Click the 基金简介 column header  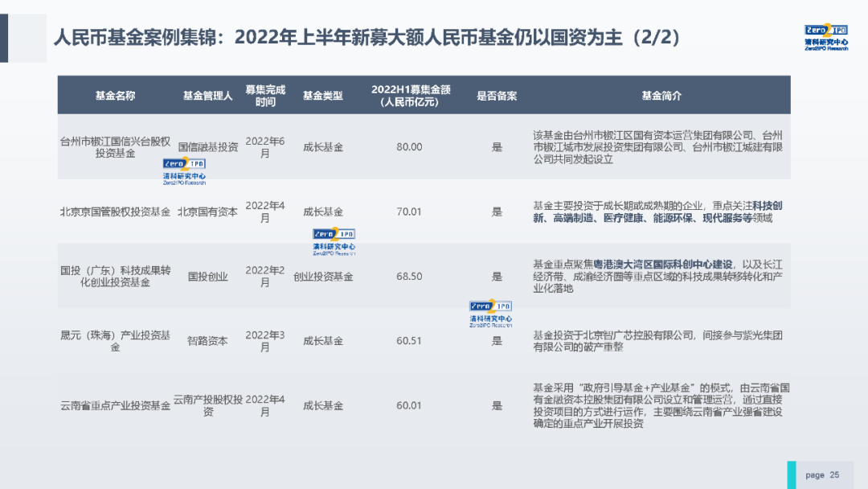tap(661, 96)
